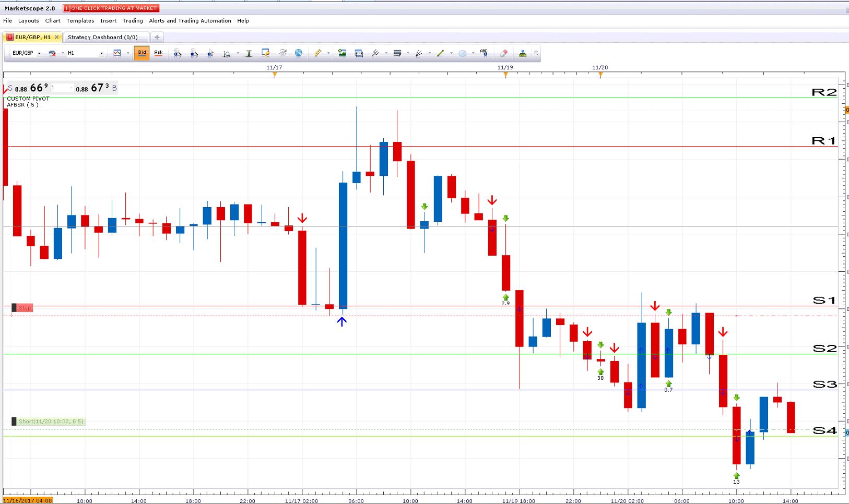This screenshot has height=504, width=849.
Task: Click the second magnifier icon after Ask
Action: point(194,53)
